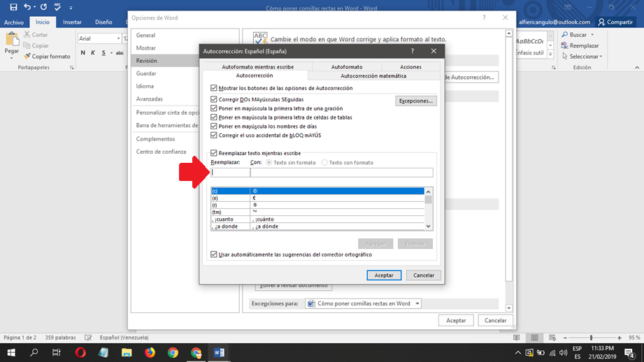Toggle Italic K button in ribbon
This screenshot has height=362, width=644.
point(93,52)
